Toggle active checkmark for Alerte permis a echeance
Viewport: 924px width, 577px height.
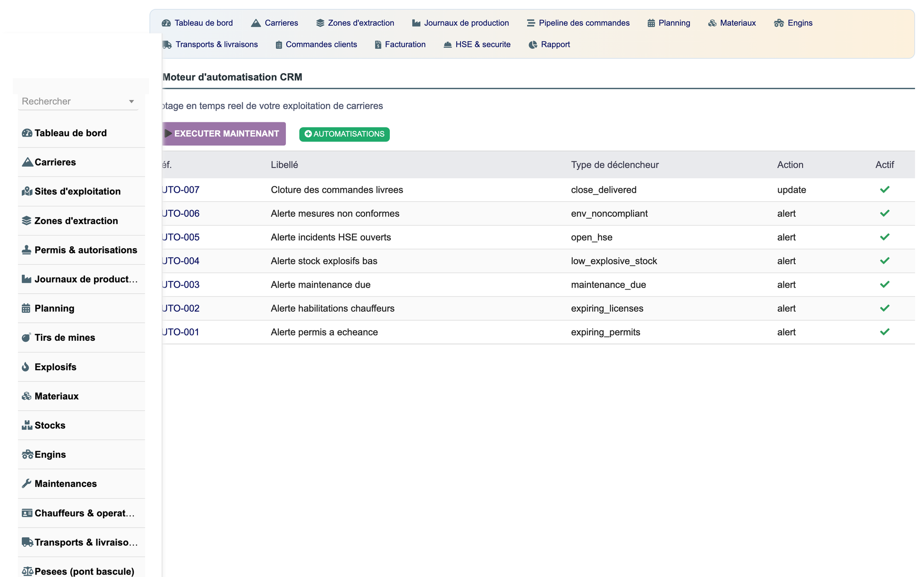coord(885,332)
